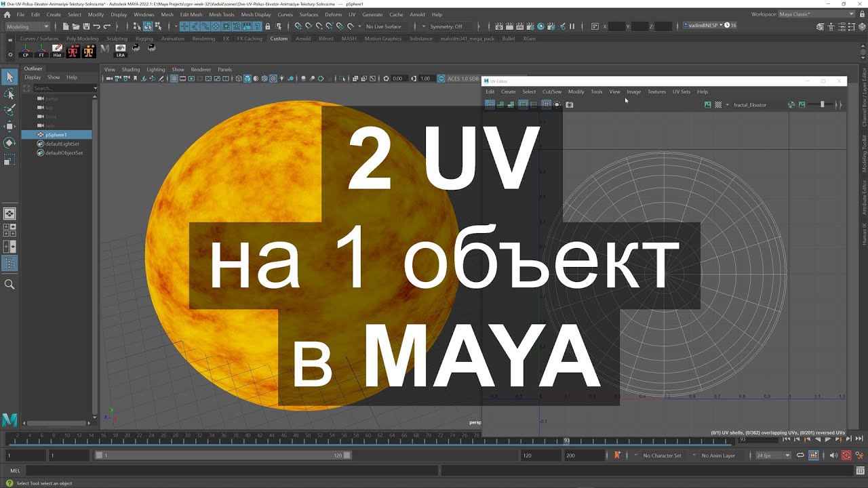
Task: Click the search magnifier in left toolbox
Action: point(9,284)
